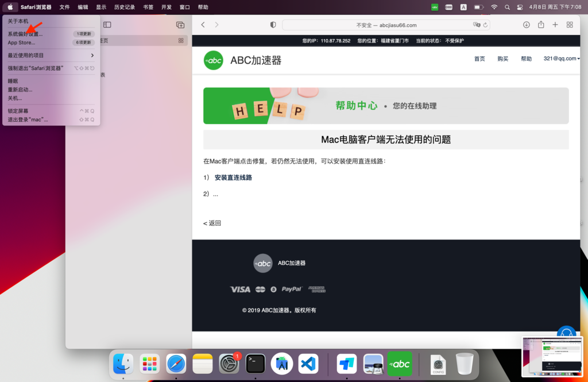
Task: Check the battery status icon
Action: coord(478,7)
